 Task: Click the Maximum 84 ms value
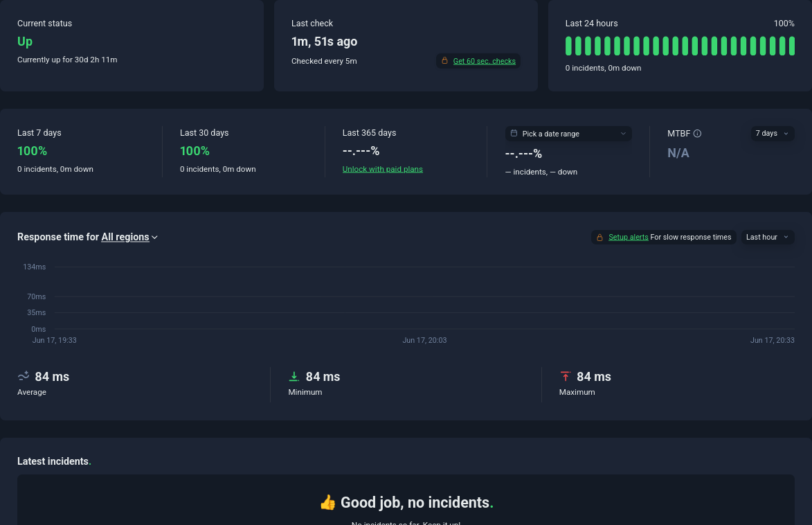[x=594, y=377]
